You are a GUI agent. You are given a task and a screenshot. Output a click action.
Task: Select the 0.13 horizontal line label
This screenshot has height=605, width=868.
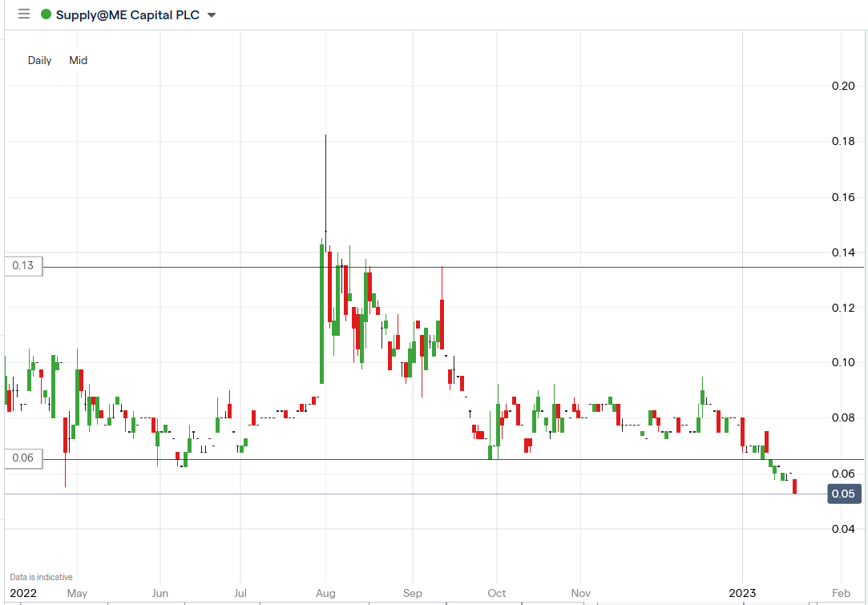(x=23, y=266)
